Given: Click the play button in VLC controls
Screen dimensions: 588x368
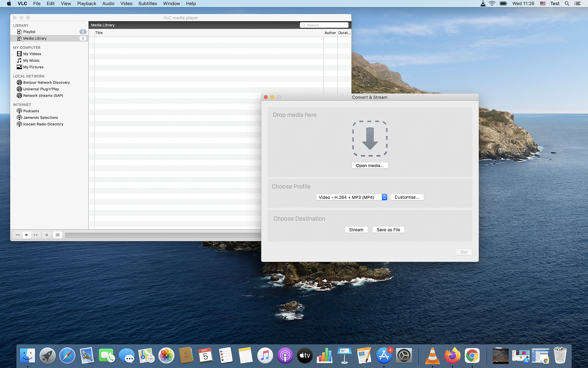Looking at the screenshot, I should point(27,235).
